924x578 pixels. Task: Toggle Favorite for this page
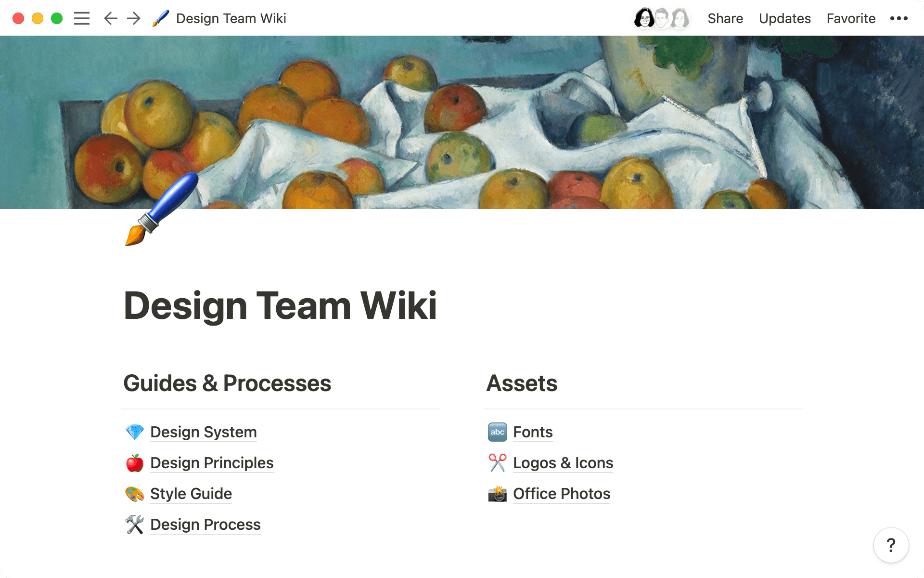pos(850,18)
